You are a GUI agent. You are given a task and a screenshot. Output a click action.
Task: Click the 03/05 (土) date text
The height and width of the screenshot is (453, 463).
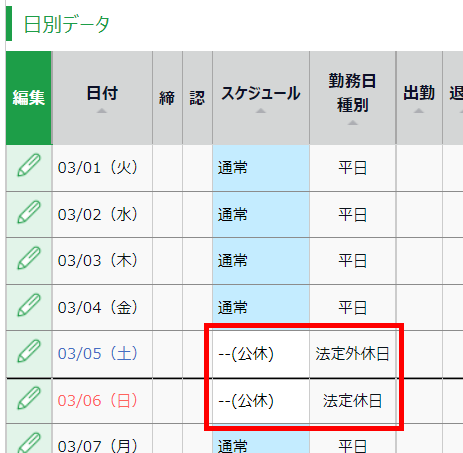click(98, 354)
